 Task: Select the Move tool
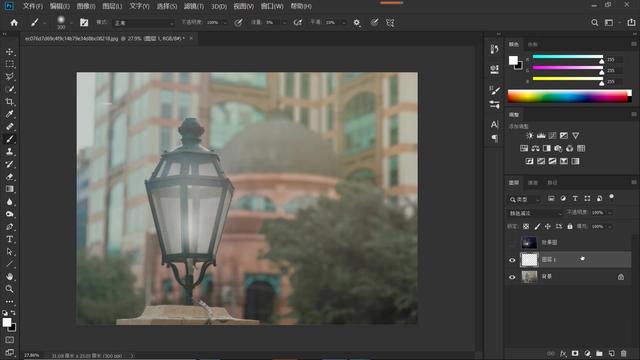[9, 52]
